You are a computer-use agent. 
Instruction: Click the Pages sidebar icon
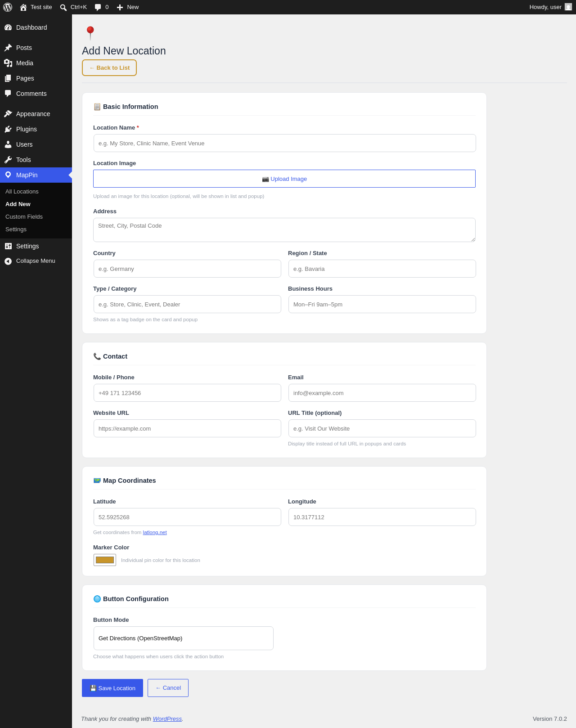coord(8,78)
